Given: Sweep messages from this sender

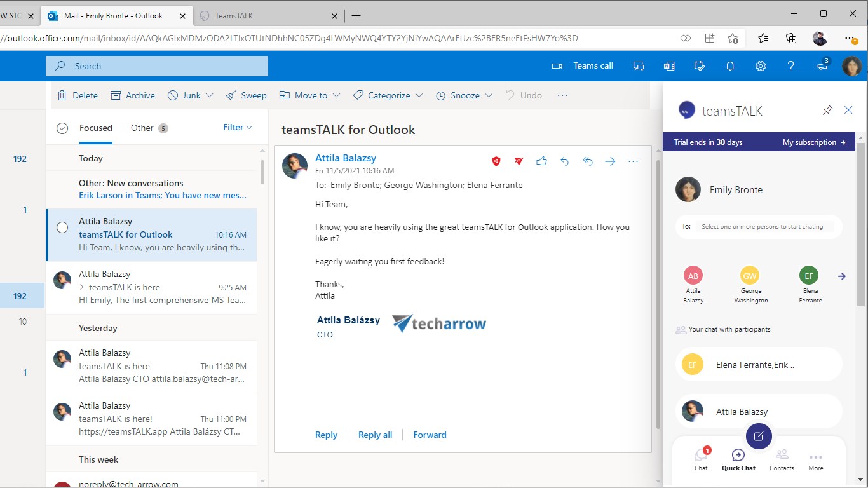Looking at the screenshot, I should coord(247,95).
